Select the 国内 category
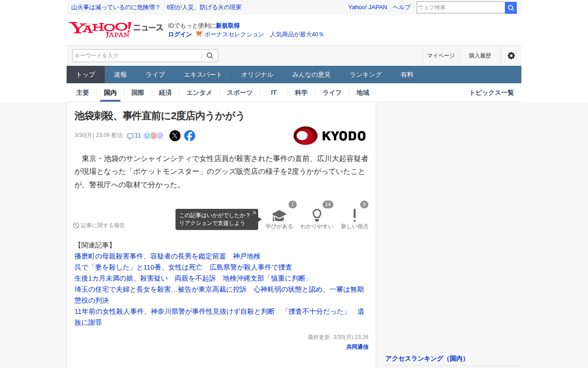This screenshot has width=588, height=368. (x=110, y=92)
